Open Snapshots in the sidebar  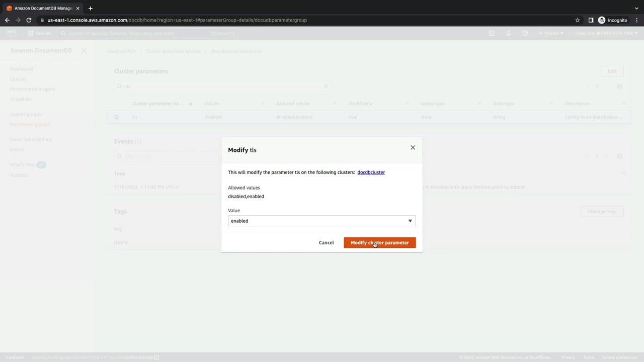21,99
